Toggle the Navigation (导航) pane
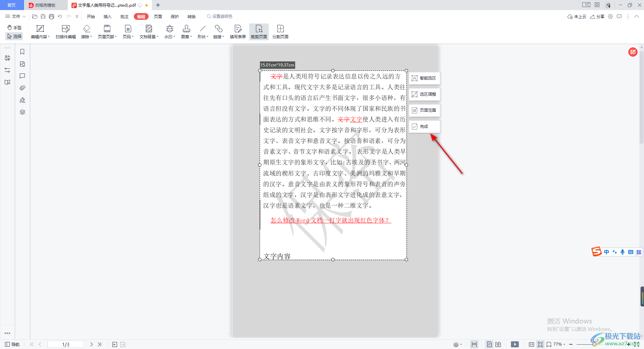 [x=12, y=344]
